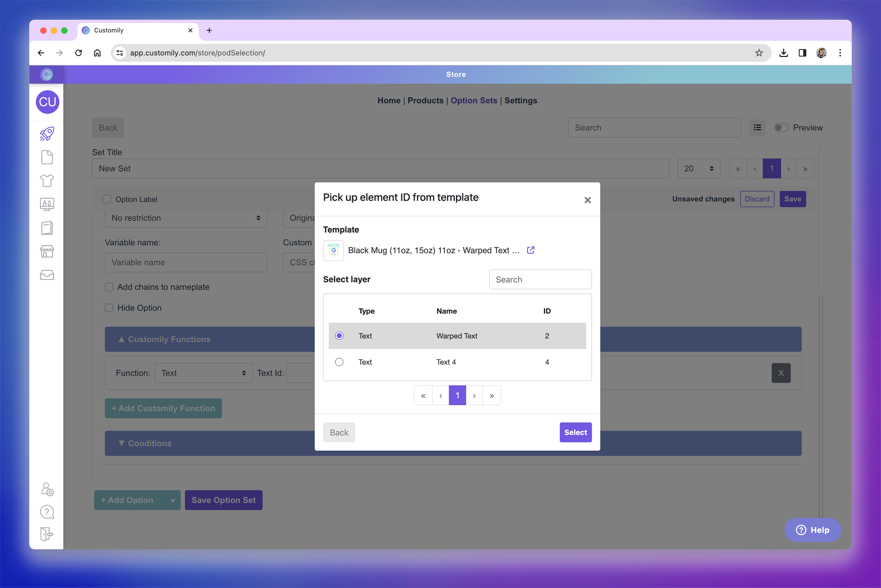Image resolution: width=881 pixels, height=588 pixels.
Task: Expand the Conditions section
Action: point(149,443)
